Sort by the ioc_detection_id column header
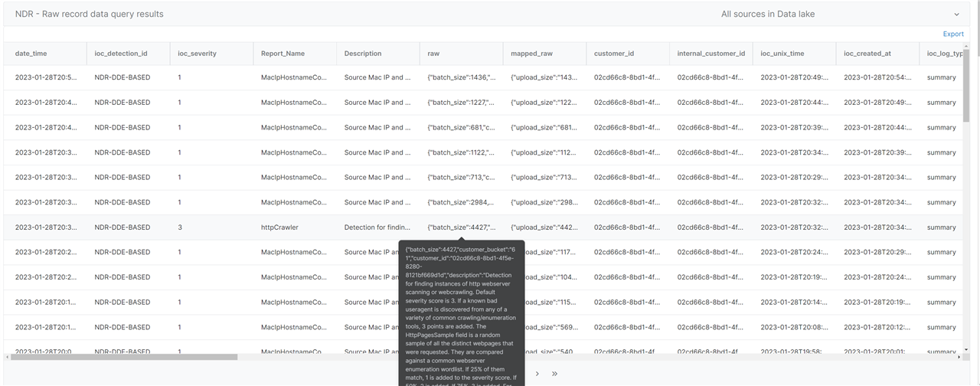The height and width of the screenshot is (386, 980). tap(121, 54)
